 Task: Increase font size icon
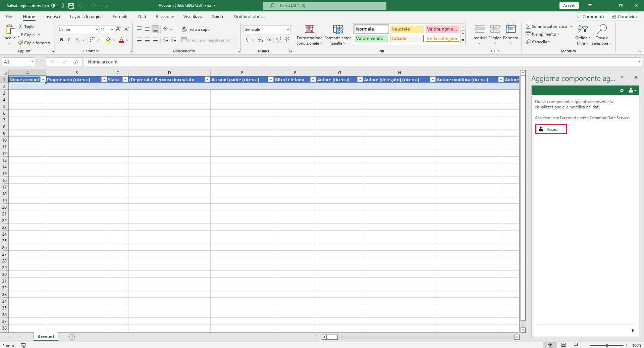[118, 29]
